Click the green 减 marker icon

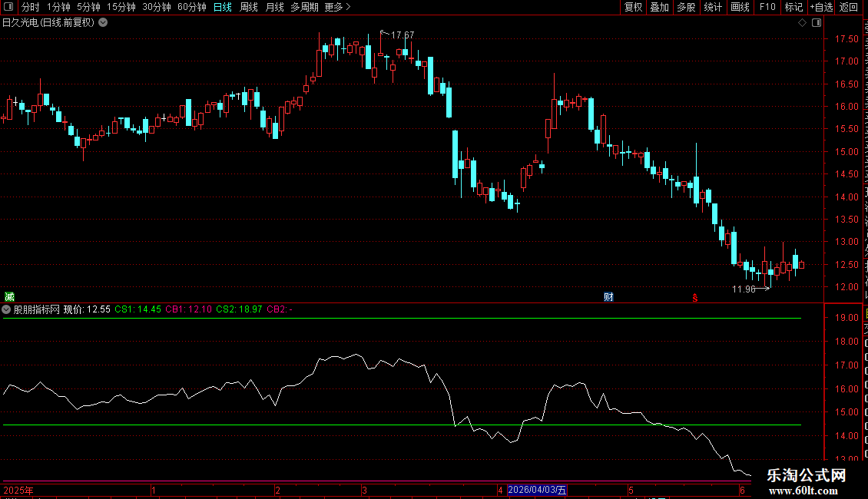point(9,297)
